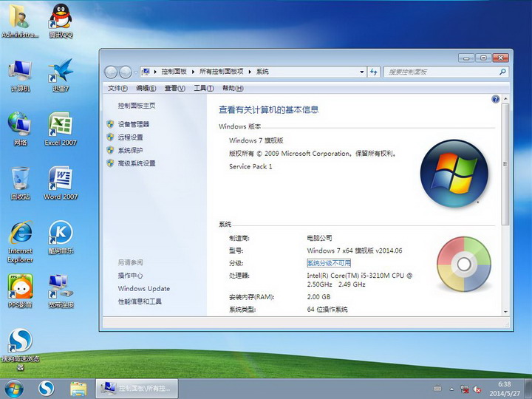Go to 控制面板主页 link

click(137, 106)
